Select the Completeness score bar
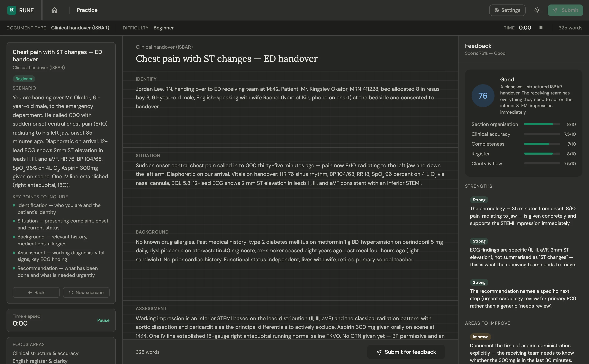589x364 pixels. pos(542,144)
